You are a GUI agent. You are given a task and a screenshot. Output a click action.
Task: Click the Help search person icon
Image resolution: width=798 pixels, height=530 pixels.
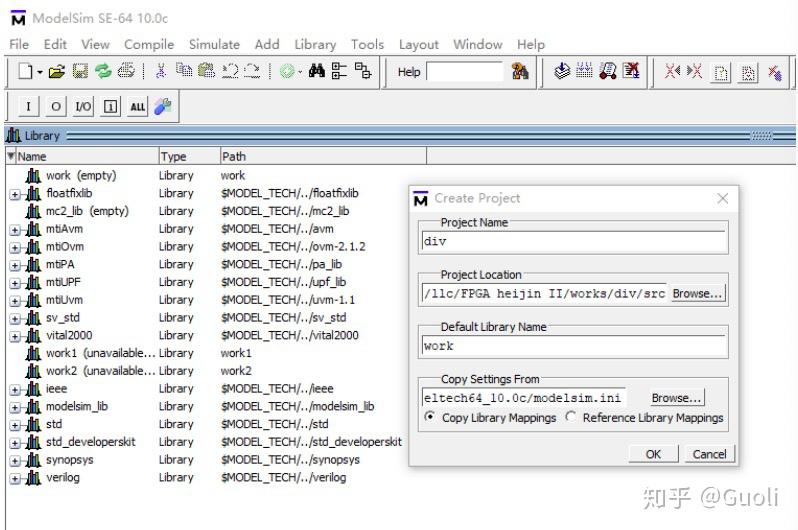520,72
